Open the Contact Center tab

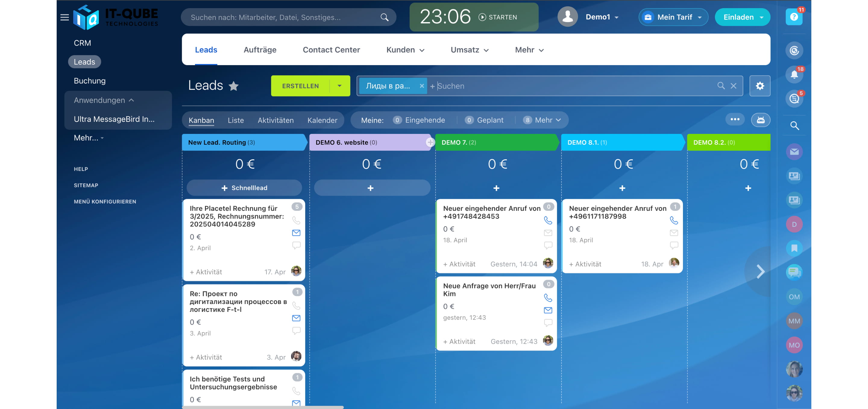tap(331, 49)
